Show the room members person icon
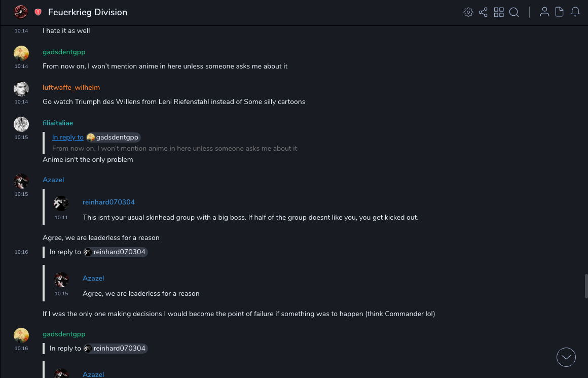Screen dimensions: 588x378 pyautogui.click(x=544, y=12)
